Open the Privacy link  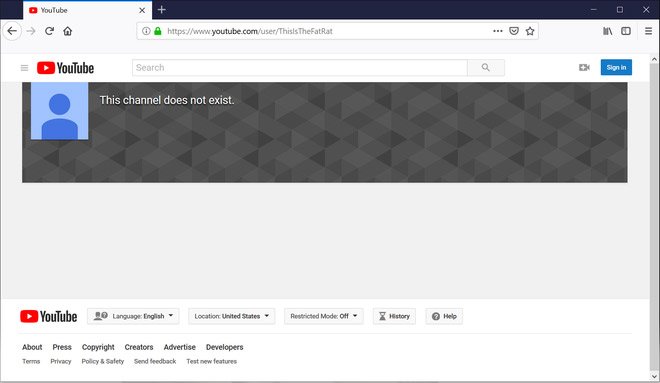(x=61, y=361)
